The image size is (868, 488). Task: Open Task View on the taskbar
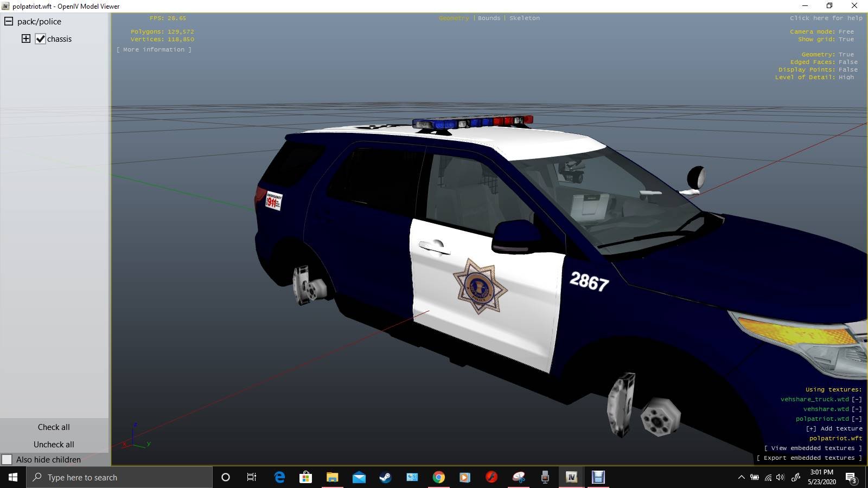click(x=252, y=477)
